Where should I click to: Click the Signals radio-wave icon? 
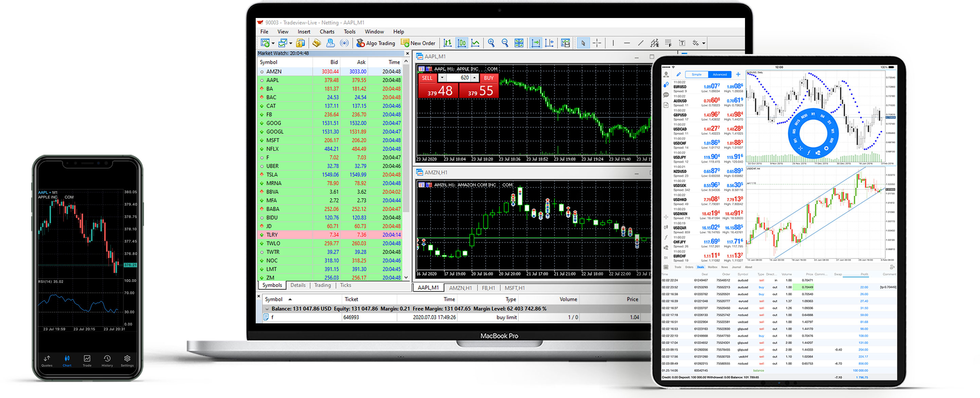344,43
